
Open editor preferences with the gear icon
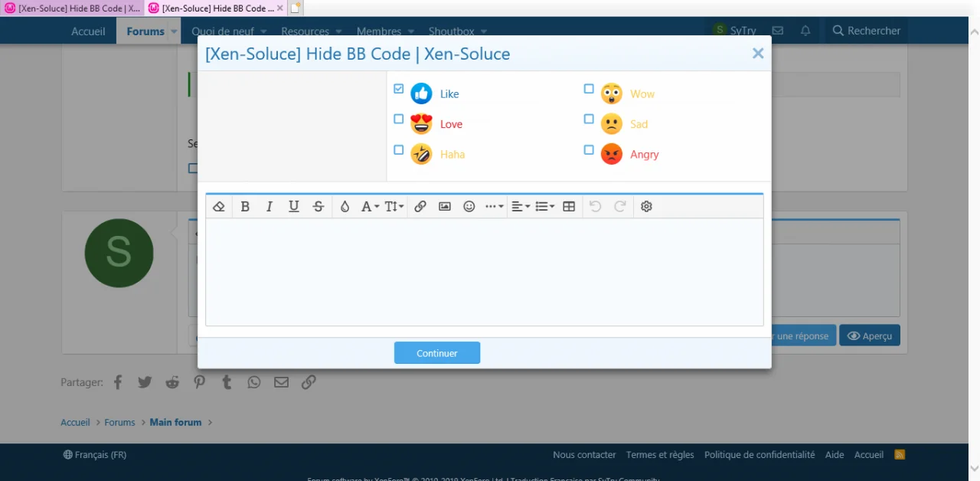pyautogui.click(x=645, y=206)
